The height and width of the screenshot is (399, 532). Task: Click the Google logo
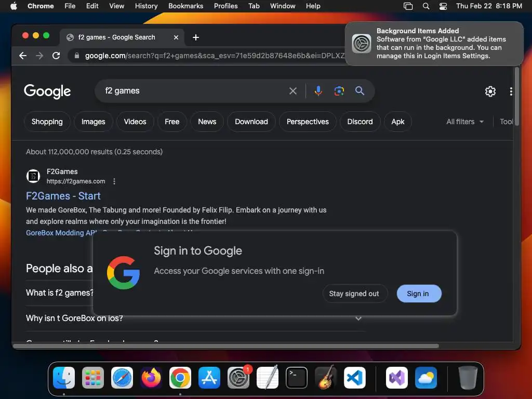coord(47,91)
